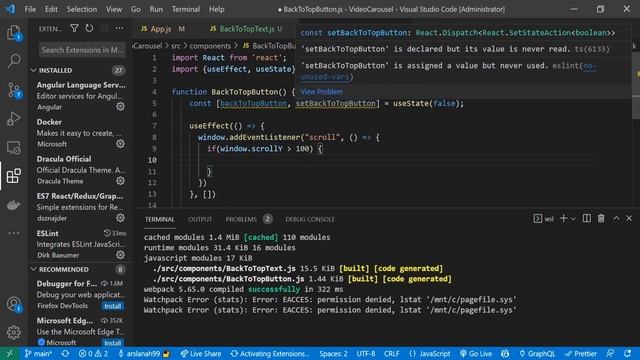Open the Source Control view

point(14,90)
